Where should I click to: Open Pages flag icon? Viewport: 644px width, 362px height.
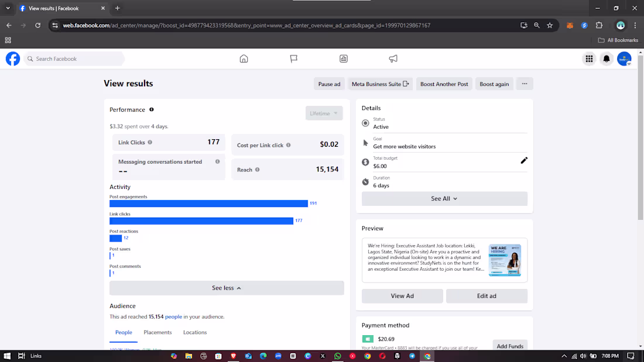(x=294, y=58)
